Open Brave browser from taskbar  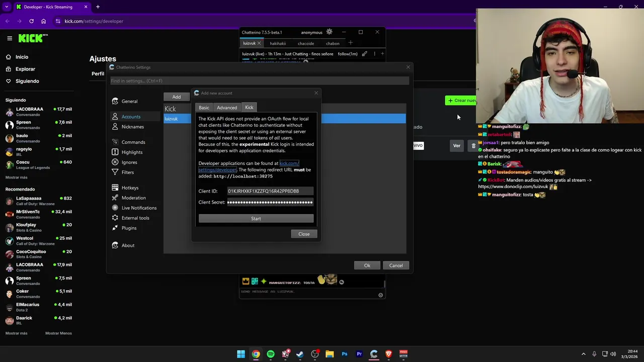pyautogui.click(x=388, y=354)
